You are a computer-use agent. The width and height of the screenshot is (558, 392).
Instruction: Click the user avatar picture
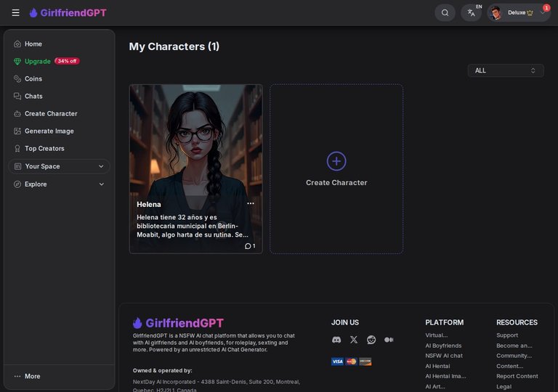[496, 13]
